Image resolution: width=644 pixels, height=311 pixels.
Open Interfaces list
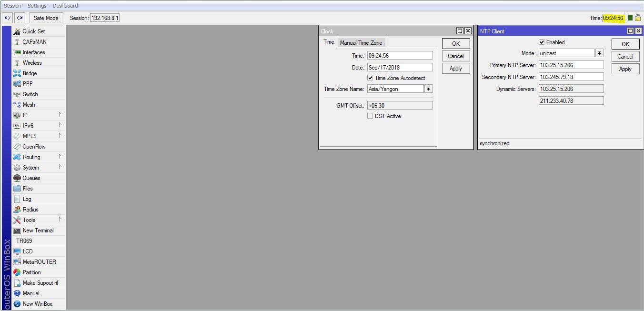click(x=39, y=52)
